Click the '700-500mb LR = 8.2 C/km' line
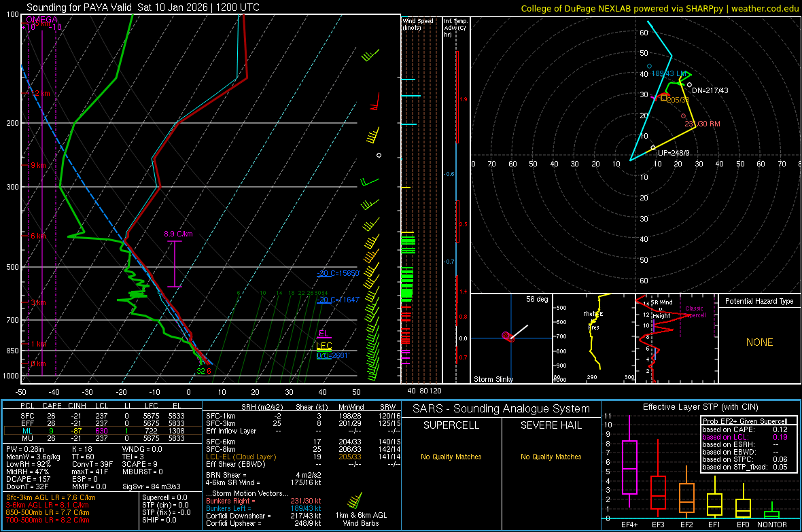The width and height of the screenshot is (802, 532). [x=48, y=520]
